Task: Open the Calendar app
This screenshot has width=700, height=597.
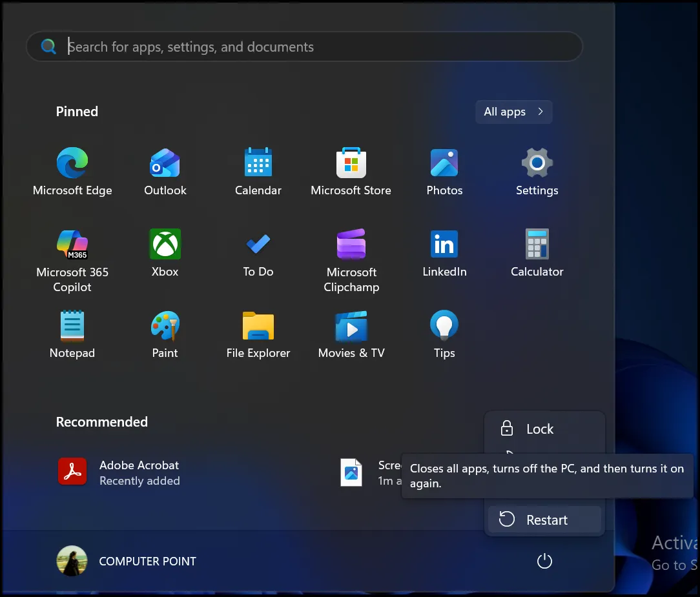Action: point(258,171)
